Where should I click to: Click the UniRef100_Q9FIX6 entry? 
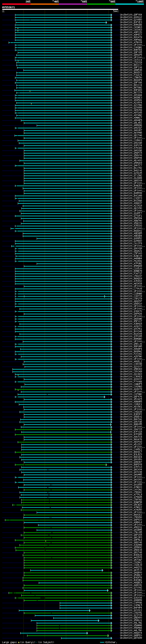click(x=131, y=67)
